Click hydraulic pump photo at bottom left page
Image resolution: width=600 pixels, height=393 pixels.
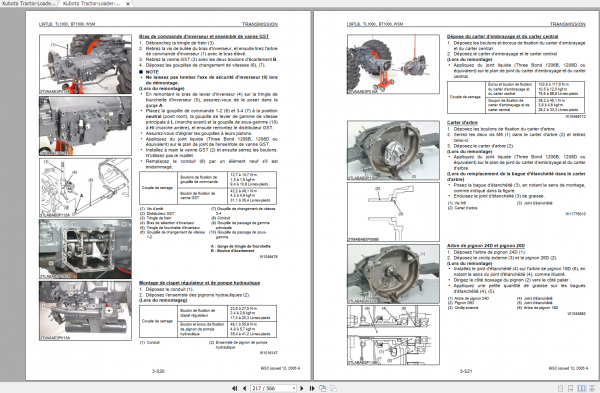pyautogui.click(x=85, y=311)
